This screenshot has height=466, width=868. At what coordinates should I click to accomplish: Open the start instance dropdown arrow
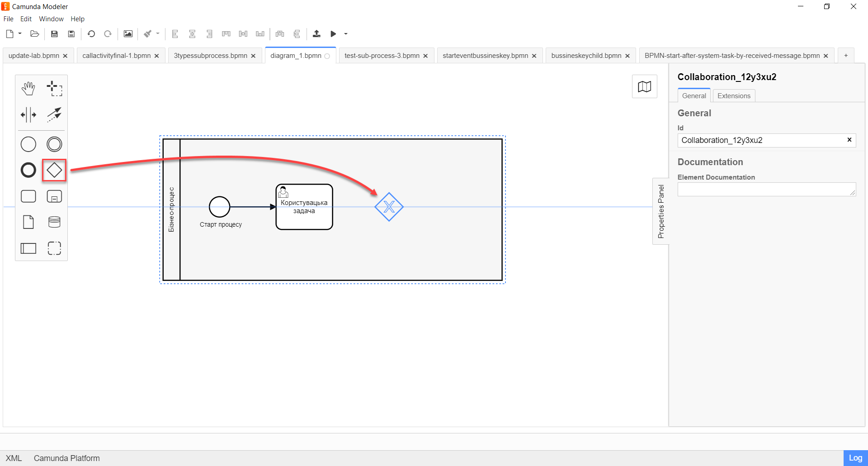(x=346, y=34)
